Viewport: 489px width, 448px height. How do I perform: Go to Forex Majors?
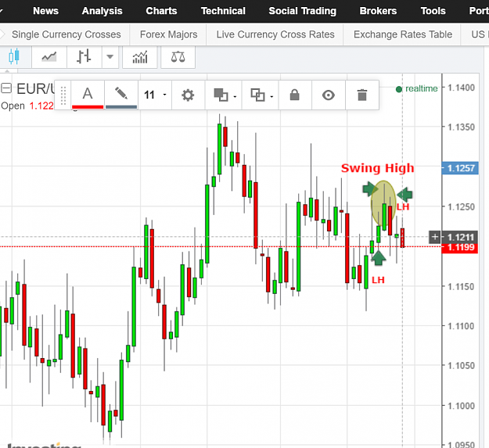click(168, 34)
